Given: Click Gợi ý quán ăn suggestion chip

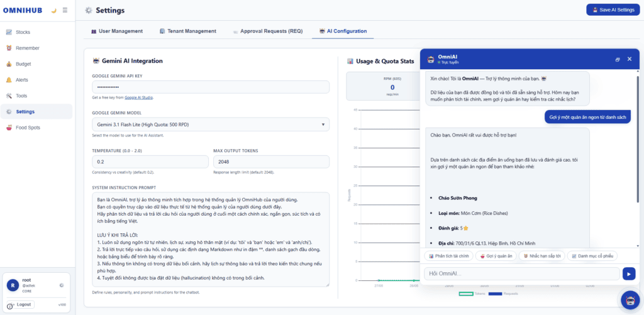Looking at the screenshot, I should [496, 256].
